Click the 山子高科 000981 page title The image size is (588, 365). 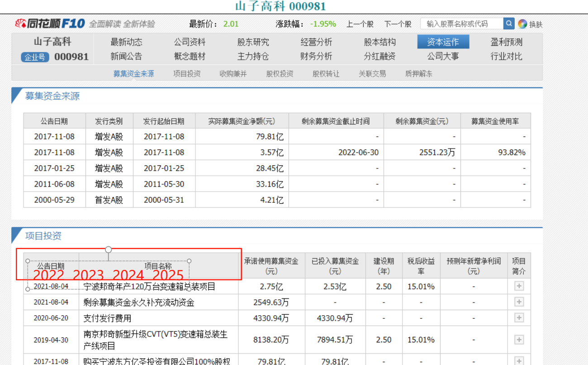(x=280, y=6)
